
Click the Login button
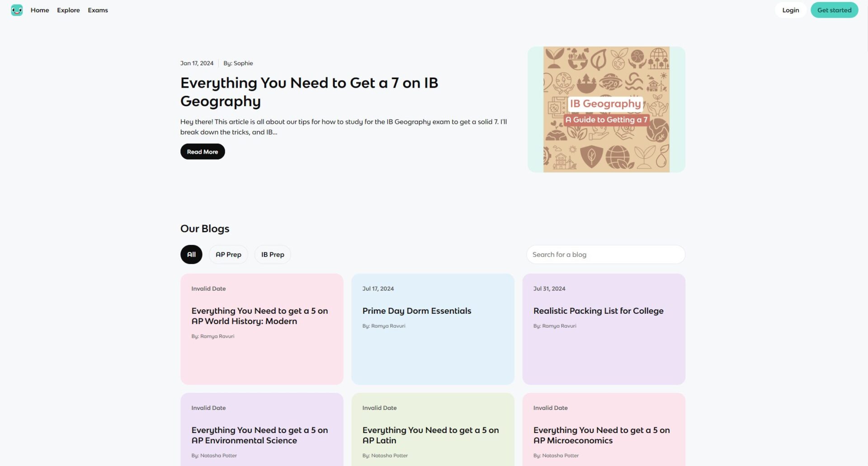pyautogui.click(x=790, y=10)
